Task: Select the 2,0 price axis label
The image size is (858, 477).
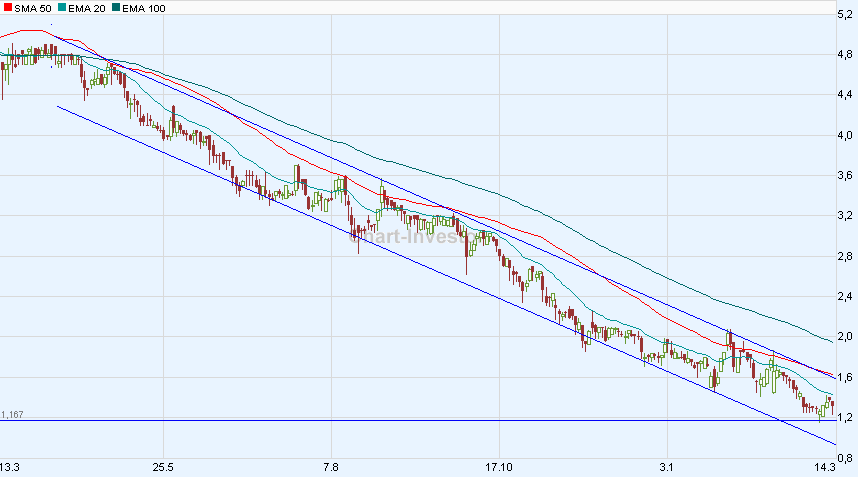Action: tap(845, 337)
